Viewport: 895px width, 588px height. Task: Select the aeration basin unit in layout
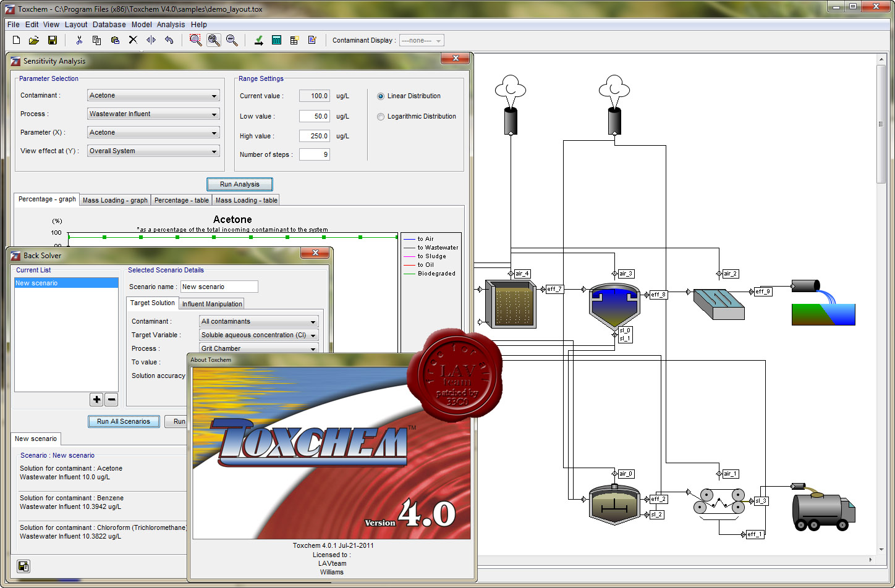pos(510,303)
